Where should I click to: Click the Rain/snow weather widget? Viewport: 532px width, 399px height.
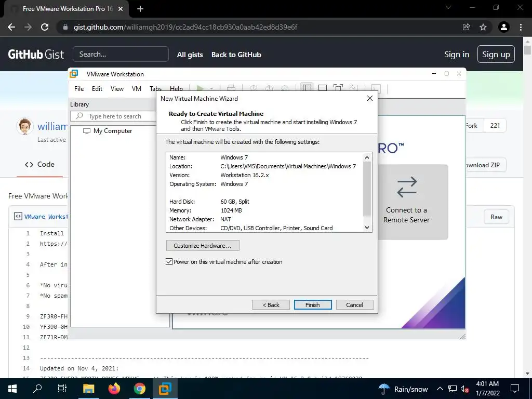403,389
